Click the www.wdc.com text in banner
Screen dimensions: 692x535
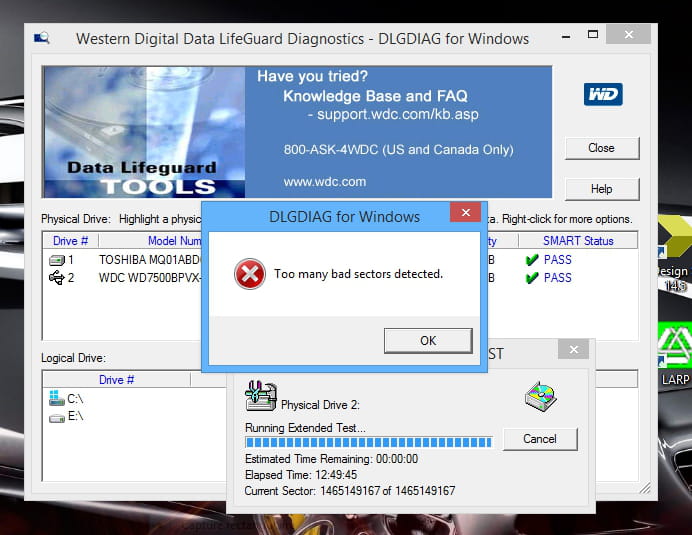(325, 182)
